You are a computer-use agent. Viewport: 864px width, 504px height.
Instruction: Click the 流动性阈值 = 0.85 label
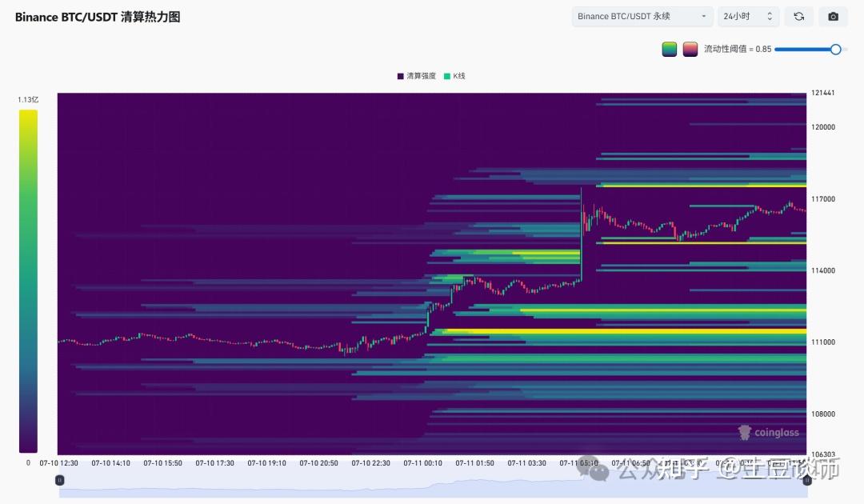738,49
